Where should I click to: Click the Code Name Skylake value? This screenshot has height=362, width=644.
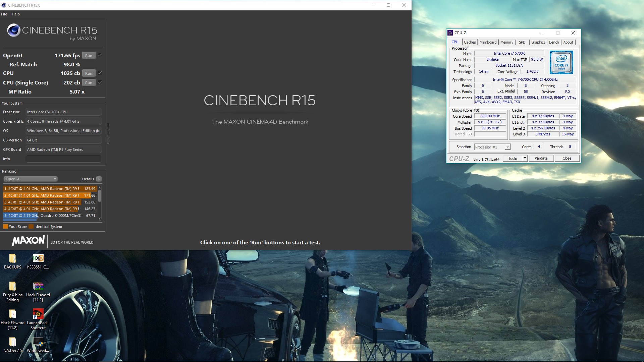pyautogui.click(x=492, y=60)
